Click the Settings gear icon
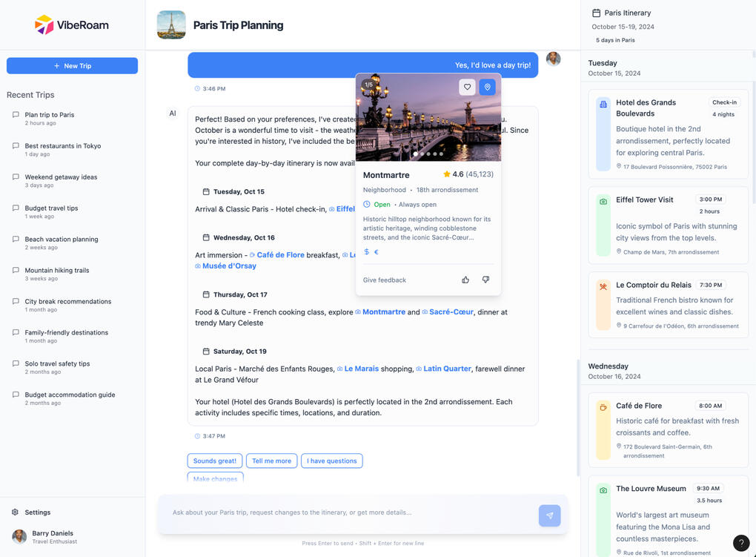Image resolution: width=756 pixels, height=557 pixels. click(x=15, y=512)
